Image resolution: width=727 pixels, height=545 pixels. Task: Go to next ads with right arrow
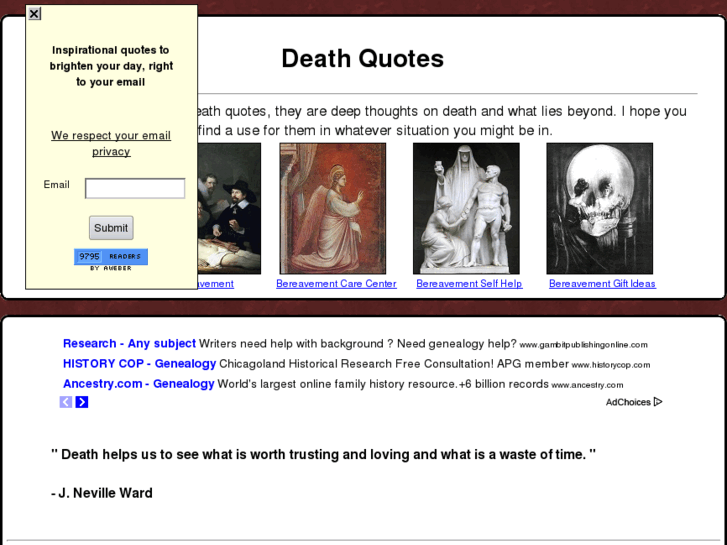[x=82, y=402]
